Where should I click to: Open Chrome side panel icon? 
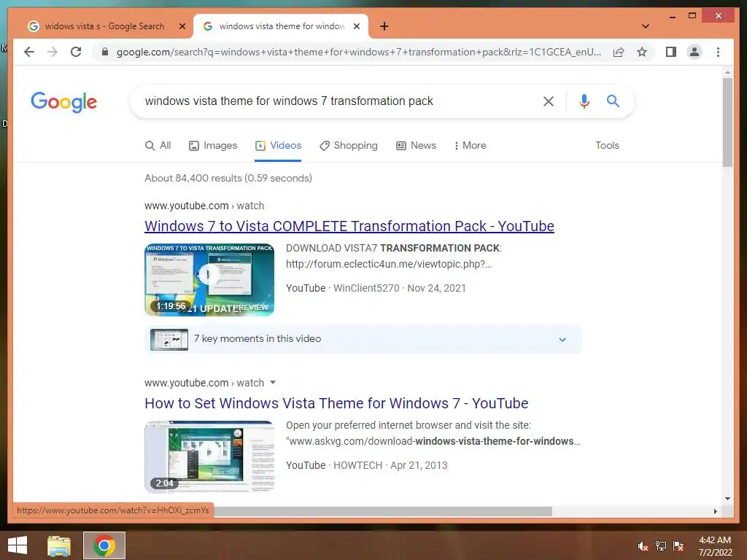[x=671, y=52]
